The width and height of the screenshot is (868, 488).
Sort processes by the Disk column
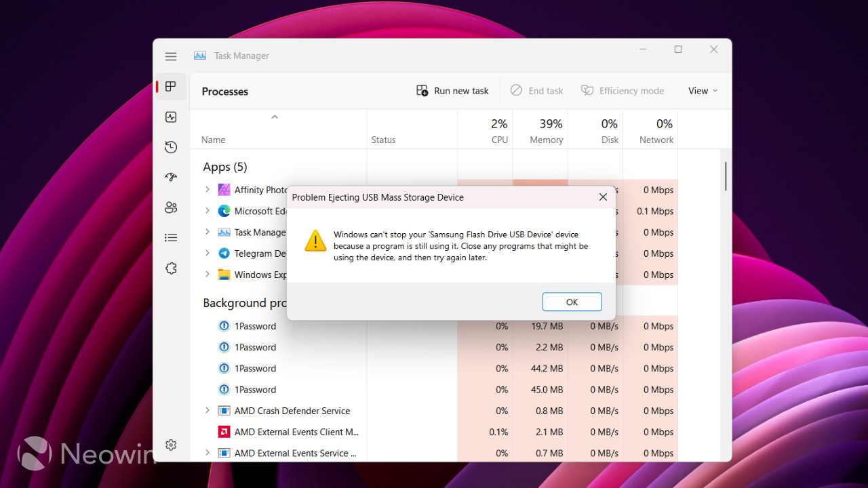610,140
